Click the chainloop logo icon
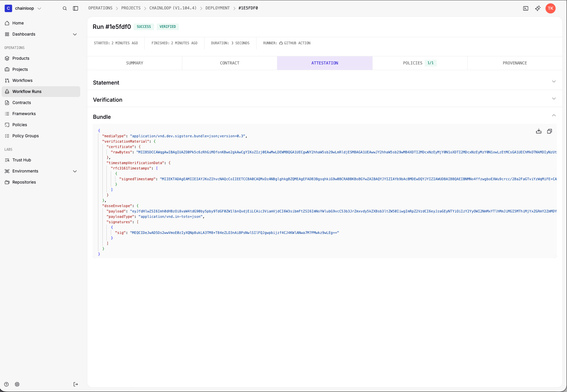The image size is (567, 392). (8, 8)
